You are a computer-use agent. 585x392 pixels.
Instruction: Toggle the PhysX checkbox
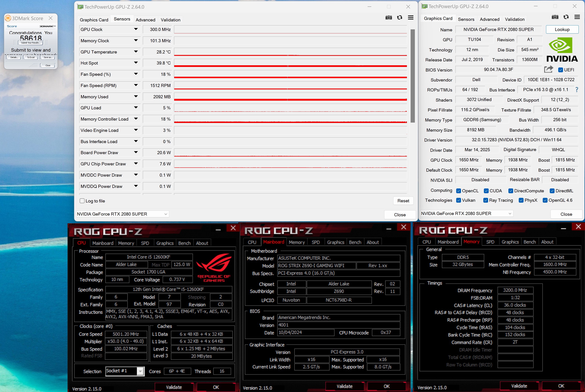521,200
